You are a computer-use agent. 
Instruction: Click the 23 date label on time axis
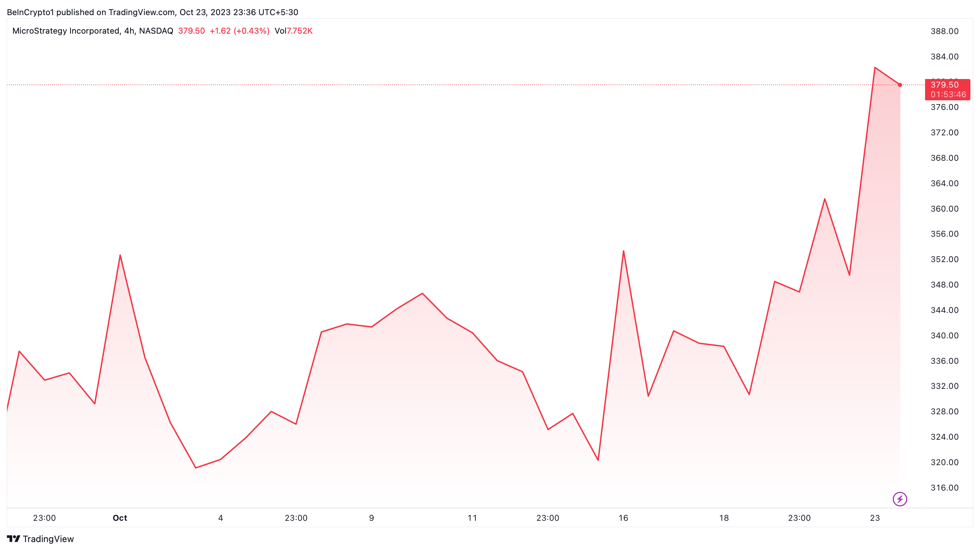click(875, 518)
